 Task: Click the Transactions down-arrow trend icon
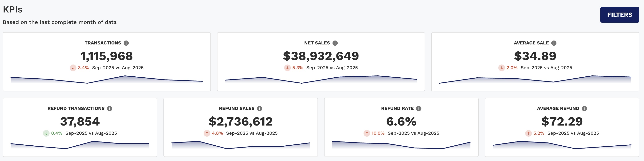[73, 68]
